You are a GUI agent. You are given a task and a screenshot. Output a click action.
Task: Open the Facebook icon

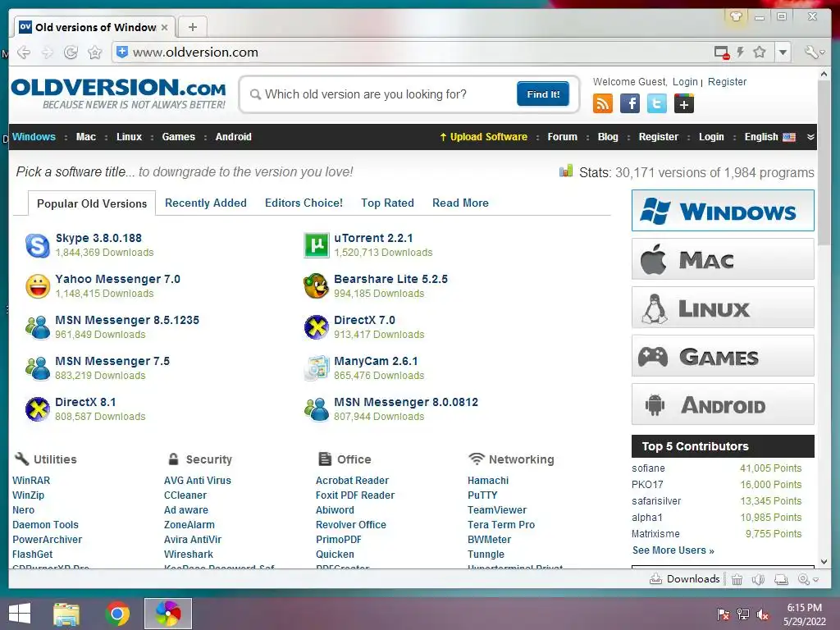coord(630,103)
